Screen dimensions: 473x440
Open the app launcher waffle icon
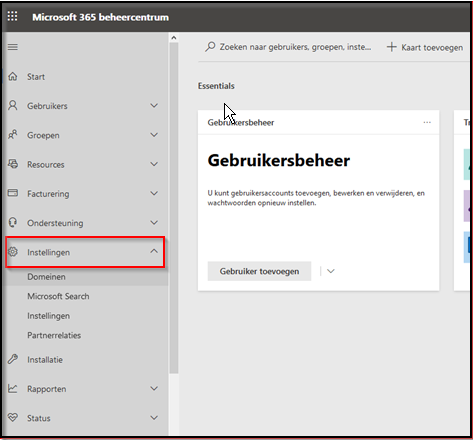tap(12, 16)
